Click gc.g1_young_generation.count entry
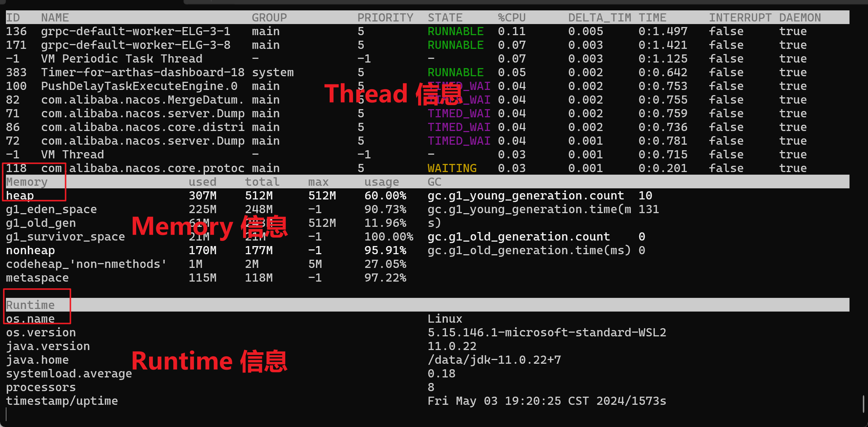Image resolution: width=868 pixels, height=427 pixels. 525,196
